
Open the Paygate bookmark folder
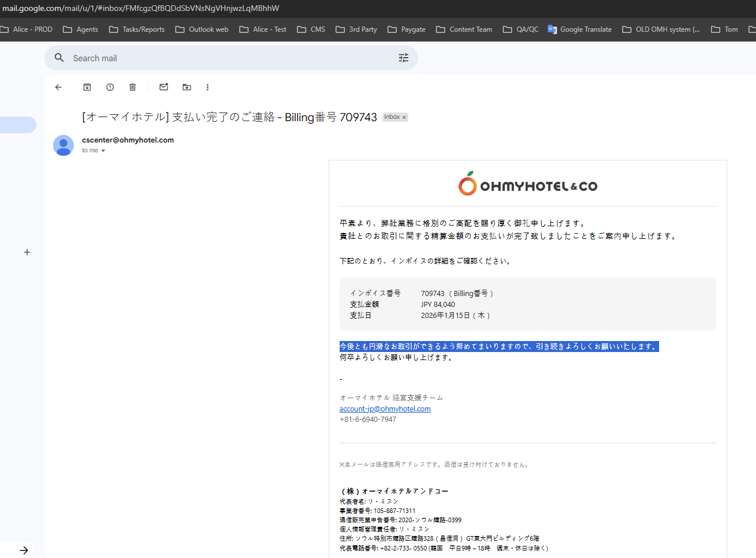(407, 29)
